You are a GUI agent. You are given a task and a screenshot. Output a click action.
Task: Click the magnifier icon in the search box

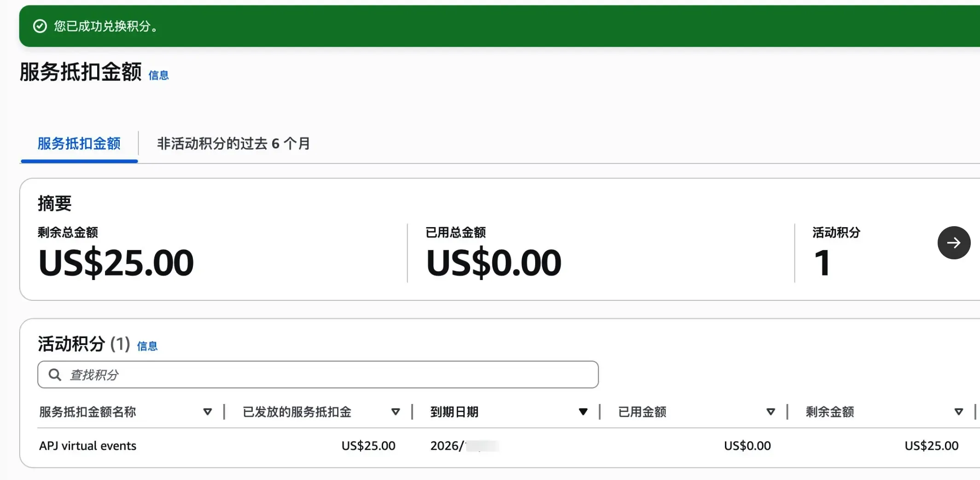[x=55, y=375]
